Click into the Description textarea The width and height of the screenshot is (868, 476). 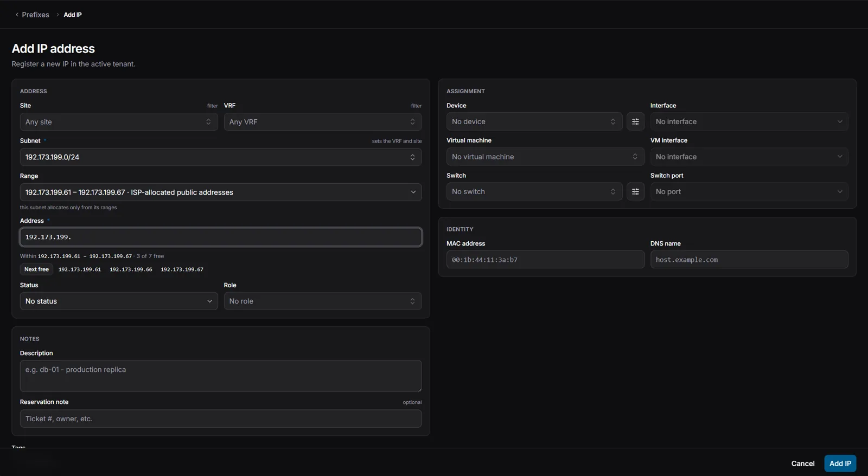pos(221,376)
